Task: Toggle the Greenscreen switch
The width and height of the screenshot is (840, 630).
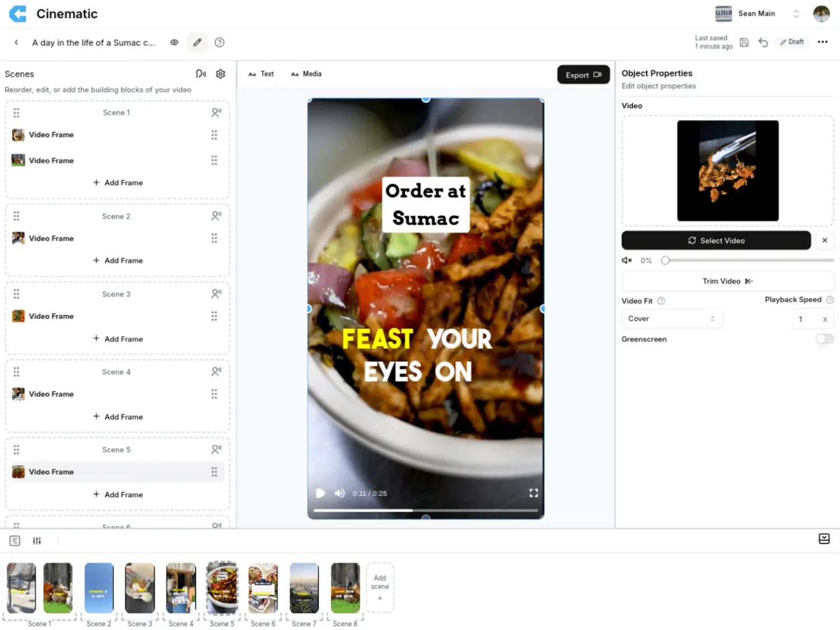Action: pos(824,339)
